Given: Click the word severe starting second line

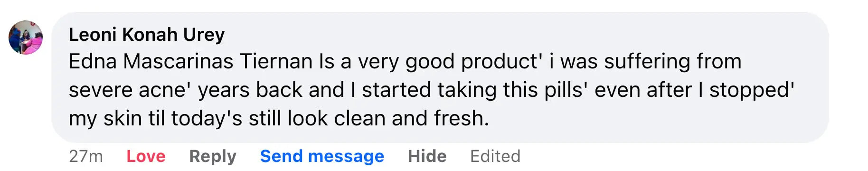Looking at the screenshot, I should 101,90.
